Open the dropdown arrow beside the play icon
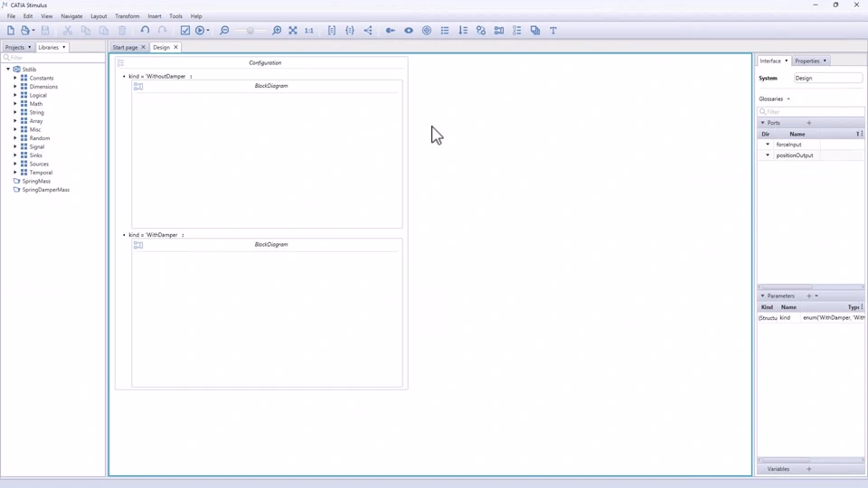This screenshot has width=868, height=488. 208,31
